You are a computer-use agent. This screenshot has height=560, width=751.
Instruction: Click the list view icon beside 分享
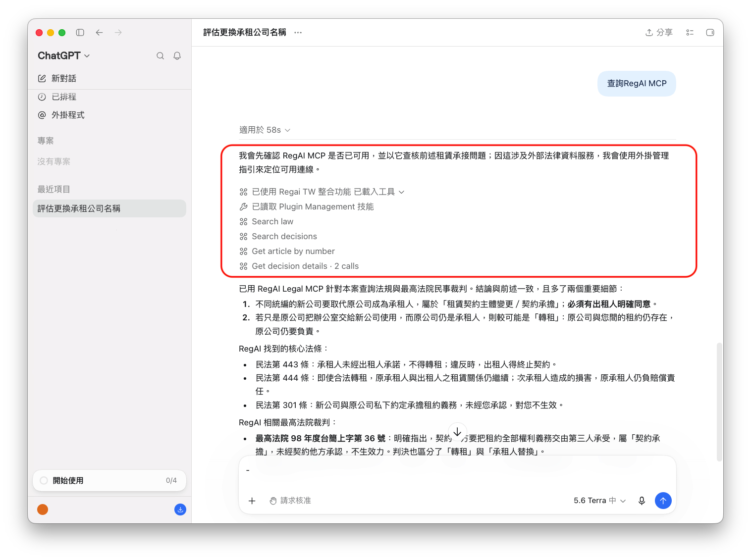click(690, 33)
